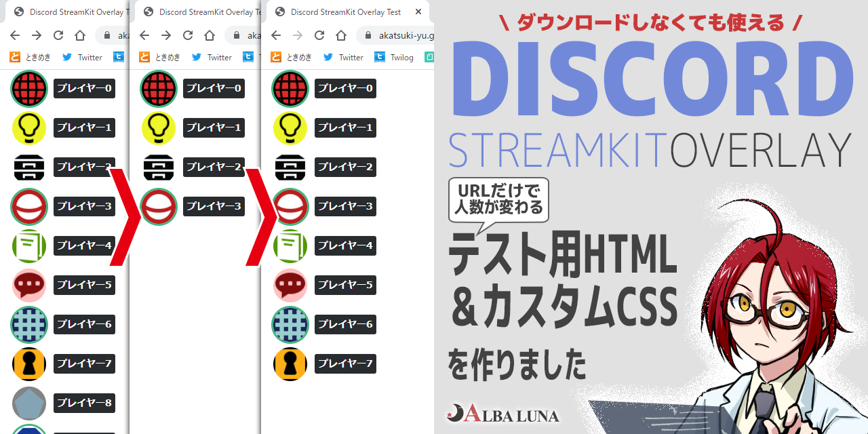Click the keyhole avatar of プレイヤー7 in the rightmost window
Screen dimensions: 868x434
(x=290, y=364)
